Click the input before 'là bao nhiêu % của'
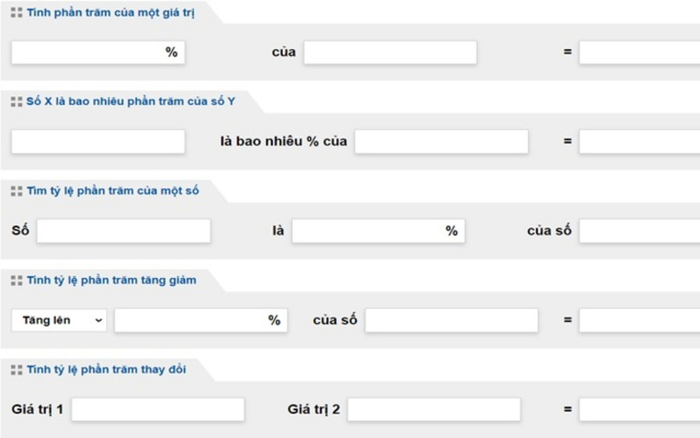Image resolution: width=700 pixels, height=438 pixels. pos(98,142)
